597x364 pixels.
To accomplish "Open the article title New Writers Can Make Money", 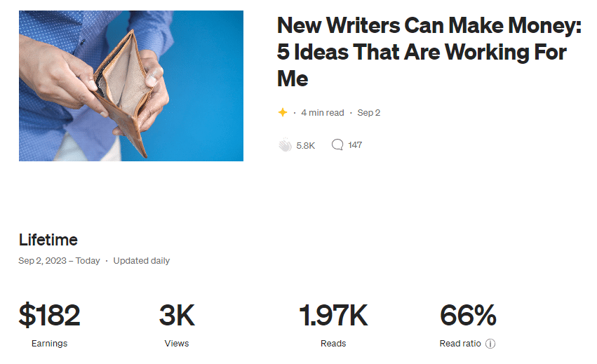I will point(429,52).
